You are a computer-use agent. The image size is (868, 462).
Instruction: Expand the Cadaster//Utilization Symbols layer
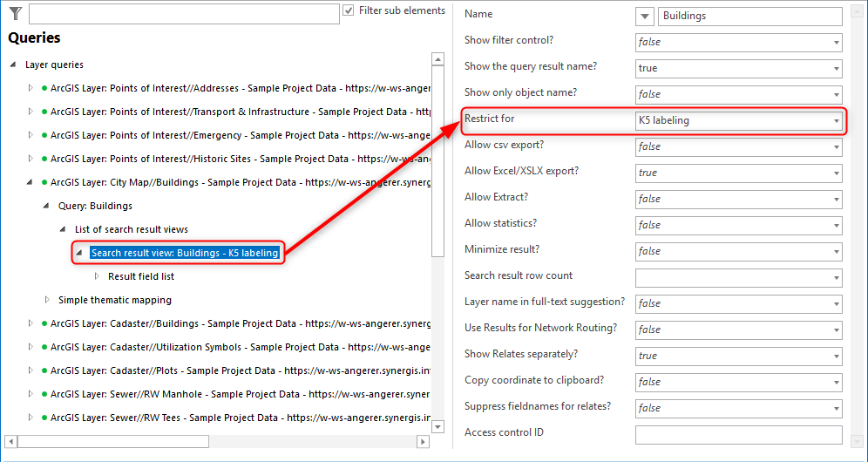point(31,347)
